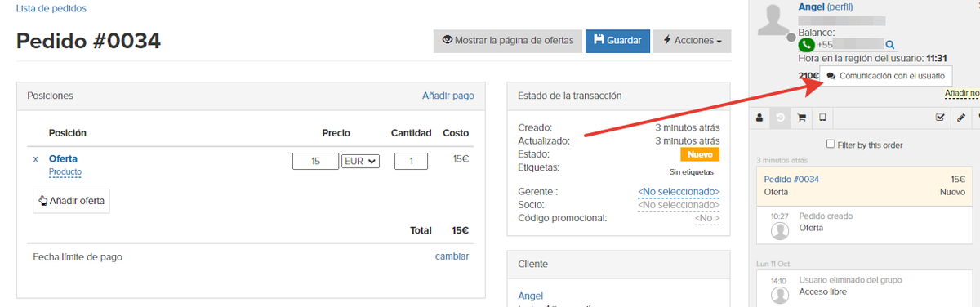Choose a partner via Socio No seleccionado
The height and width of the screenshot is (307, 980).
pyautogui.click(x=679, y=205)
